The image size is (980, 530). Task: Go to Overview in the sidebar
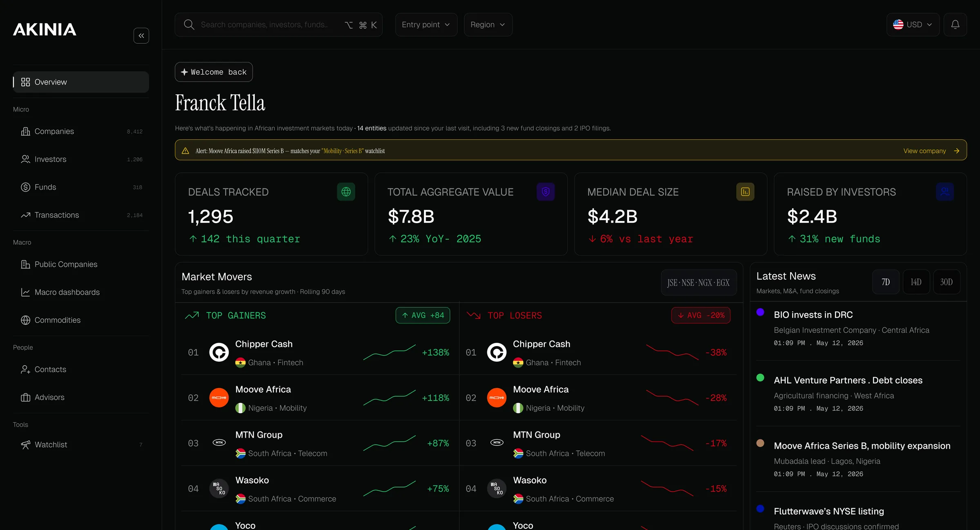(81, 82)
